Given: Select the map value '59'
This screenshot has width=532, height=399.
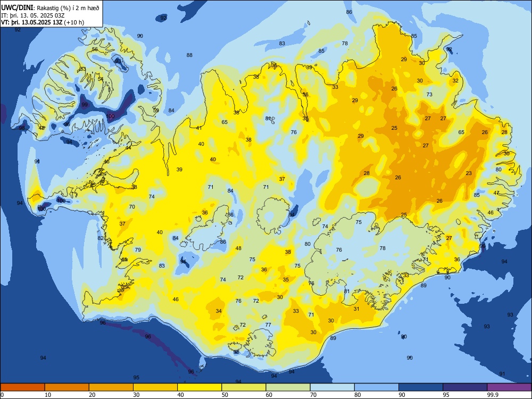Looking at the screenshot, I should point(156,110).
